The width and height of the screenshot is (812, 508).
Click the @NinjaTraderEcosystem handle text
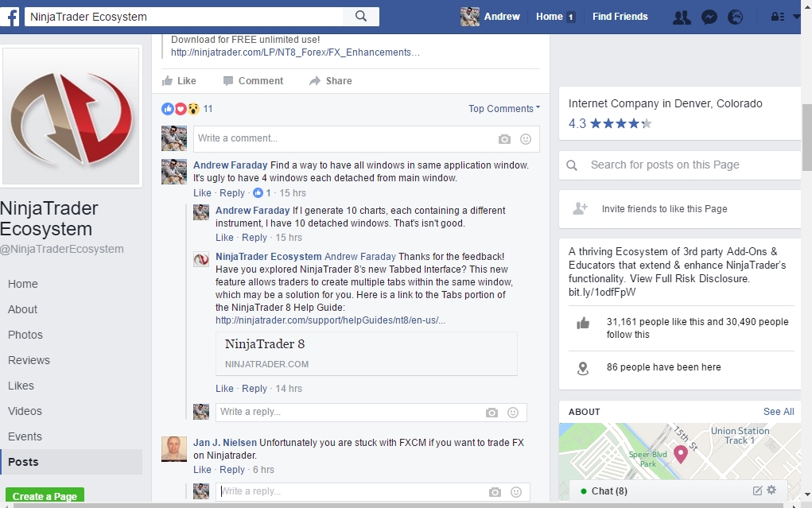tap(61, 249)
